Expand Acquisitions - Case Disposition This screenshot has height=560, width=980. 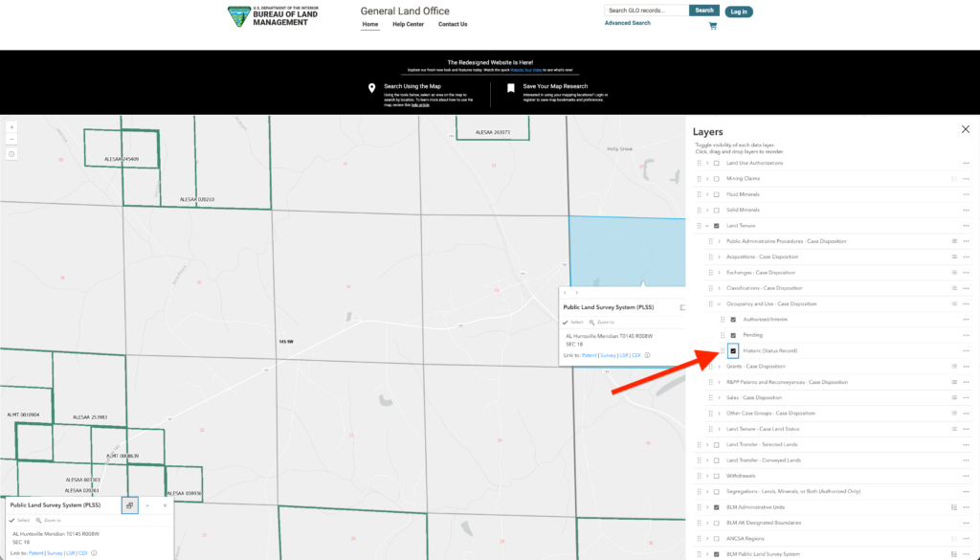point(719,257)
